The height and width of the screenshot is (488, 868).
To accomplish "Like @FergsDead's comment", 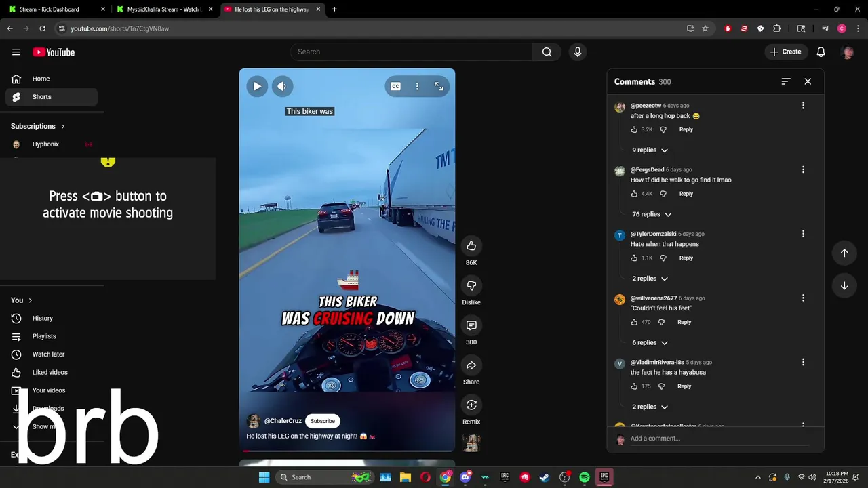I will [635, 194].
